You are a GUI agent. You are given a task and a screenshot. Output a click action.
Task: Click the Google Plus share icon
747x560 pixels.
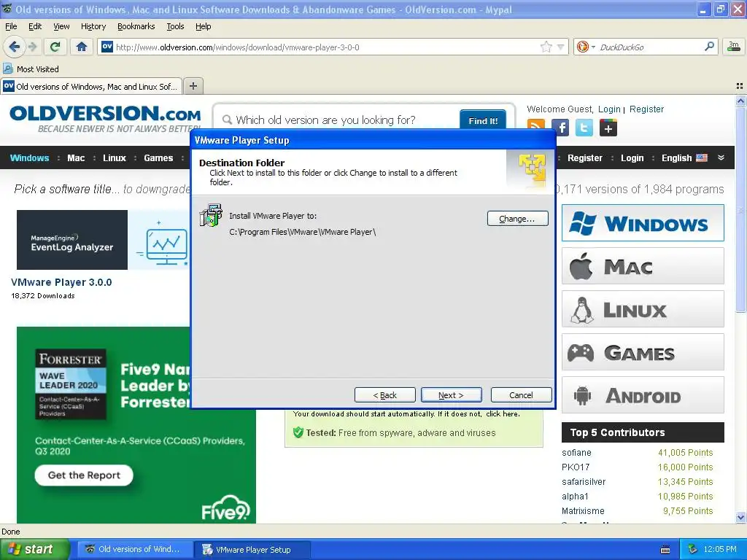tap(608, 128)
